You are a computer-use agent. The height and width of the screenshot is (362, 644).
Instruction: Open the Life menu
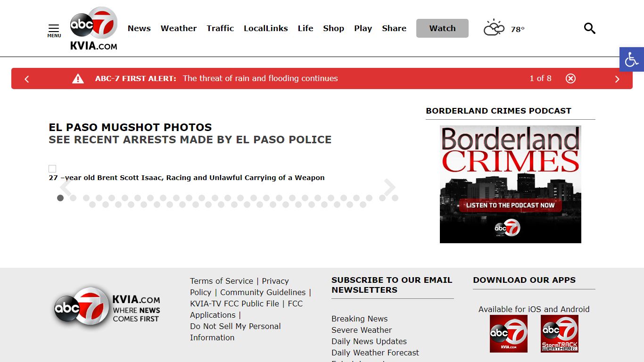[x=305, y=28]
